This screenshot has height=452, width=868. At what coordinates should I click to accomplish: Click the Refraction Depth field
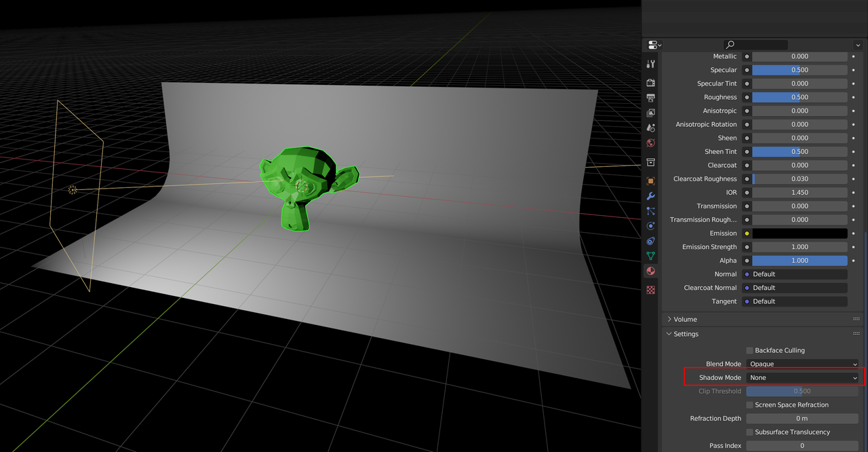803,418
